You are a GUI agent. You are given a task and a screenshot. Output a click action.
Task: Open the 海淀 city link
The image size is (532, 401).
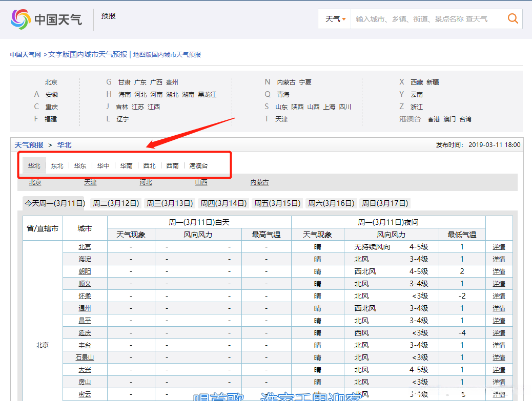85,259
